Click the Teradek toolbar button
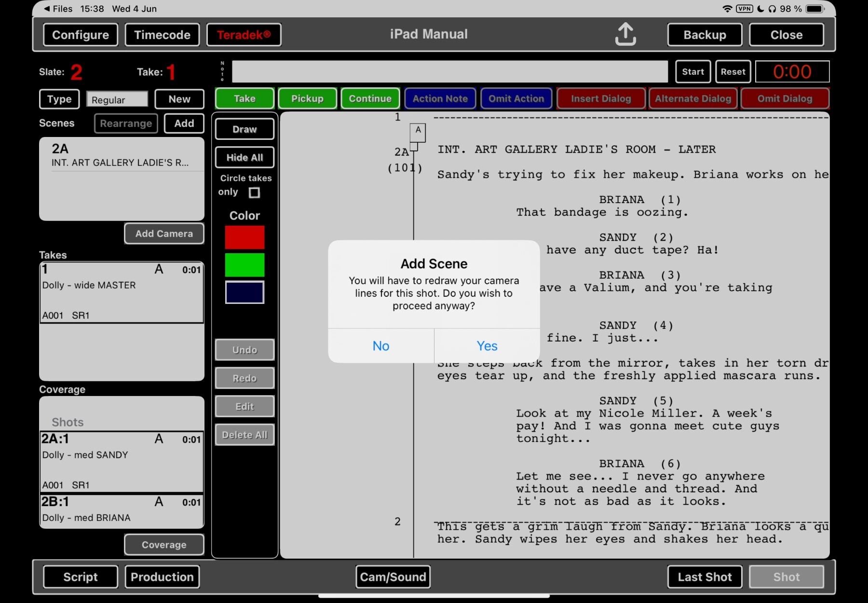The height and width of the screenshot is (603, 868). click(244, 35)
